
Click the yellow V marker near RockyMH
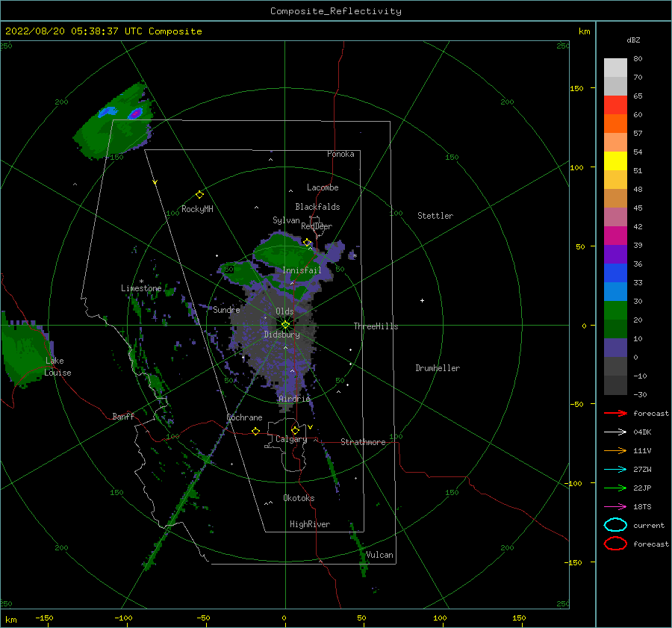[155, 182]
